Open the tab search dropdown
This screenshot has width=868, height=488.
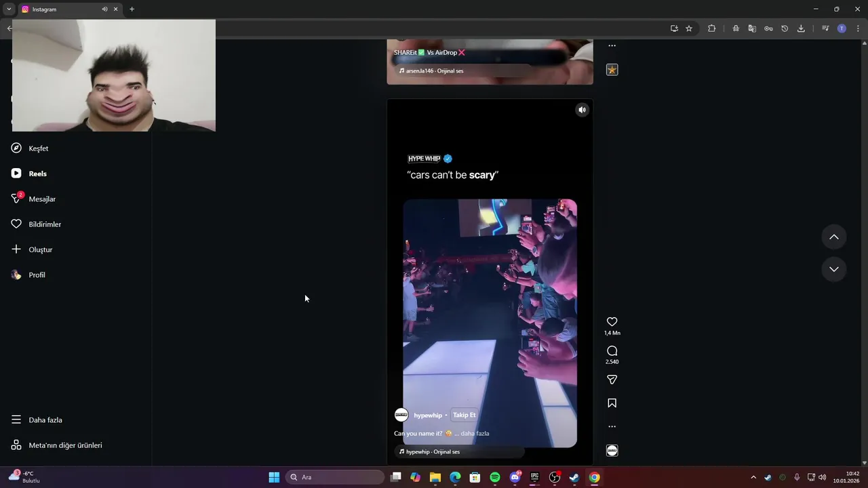click(9, 9)
